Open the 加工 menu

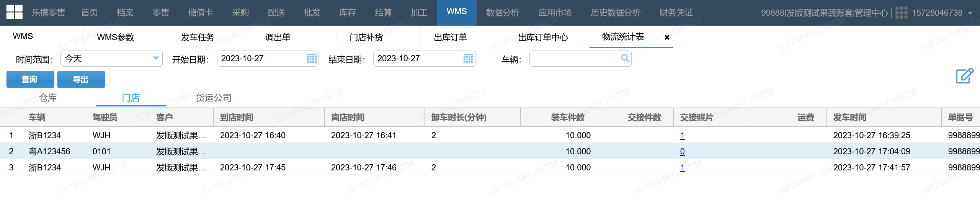[419, 13]
